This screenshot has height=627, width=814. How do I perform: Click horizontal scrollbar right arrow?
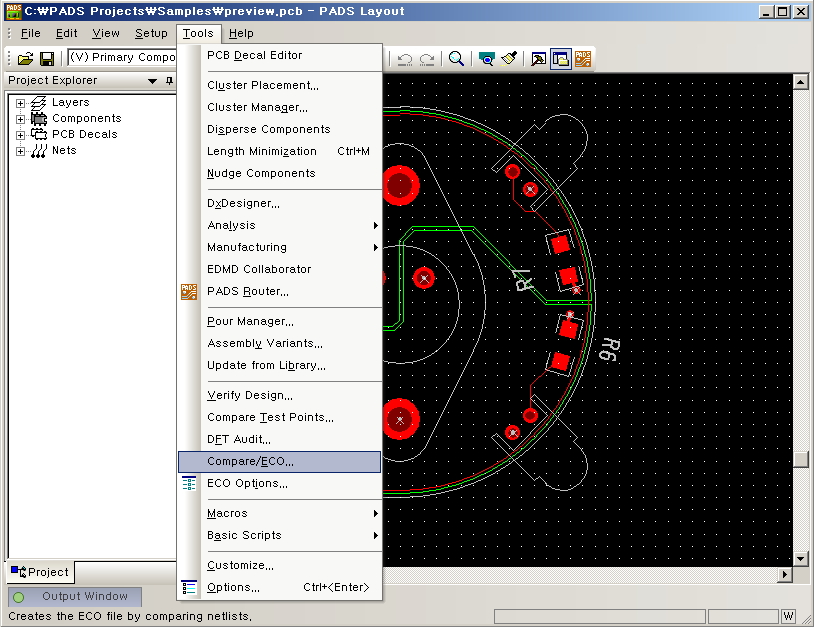[x=784, y=575]
